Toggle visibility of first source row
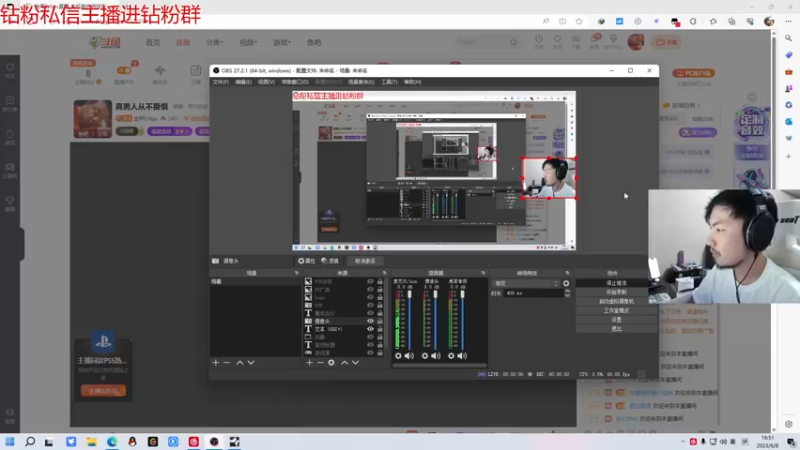This screenshot has height=450, width=800. 370,282
